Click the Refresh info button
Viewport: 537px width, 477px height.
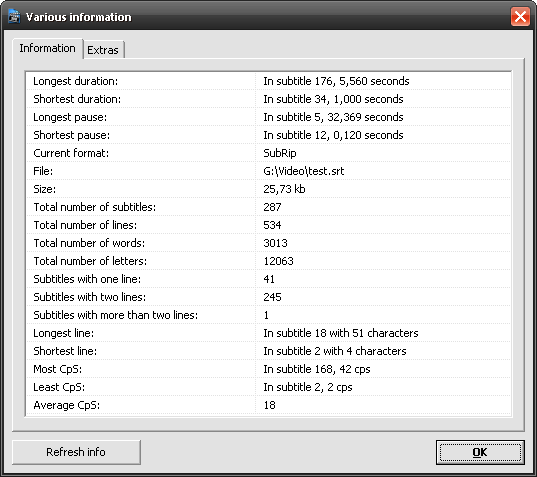[x=76, y=452]
